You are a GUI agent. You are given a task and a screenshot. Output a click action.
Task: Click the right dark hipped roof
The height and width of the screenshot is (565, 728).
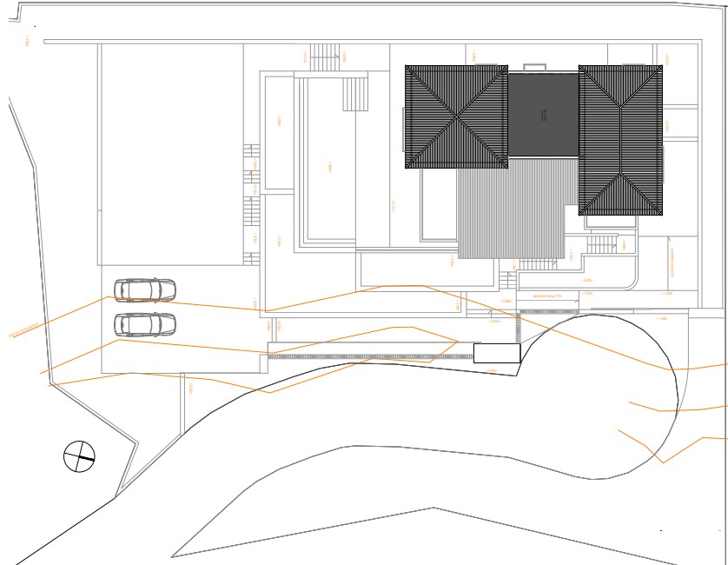pos(621,140)
